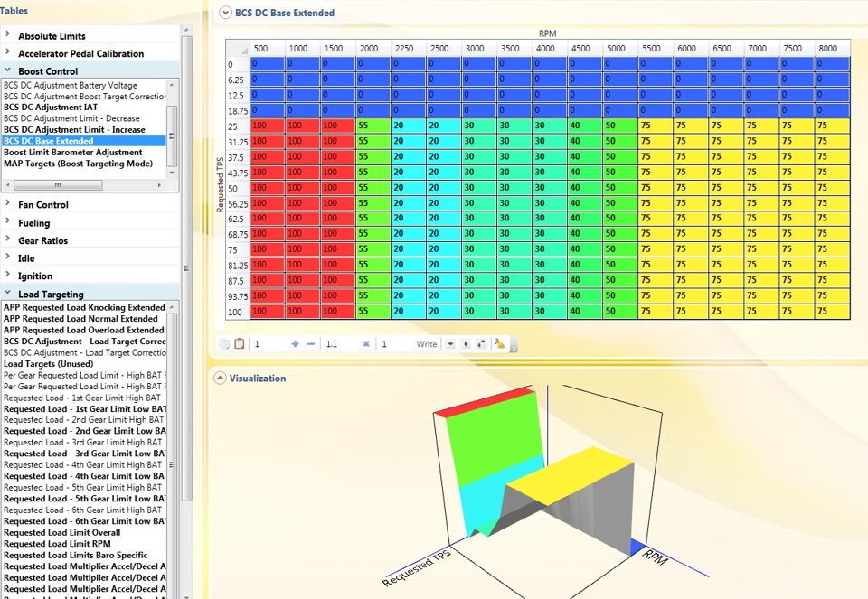Image resolution: width=868 pixels, height=599 pixels.
Task: Click the 2D interpolate arrows icon
Action: [x=482, y=344]
